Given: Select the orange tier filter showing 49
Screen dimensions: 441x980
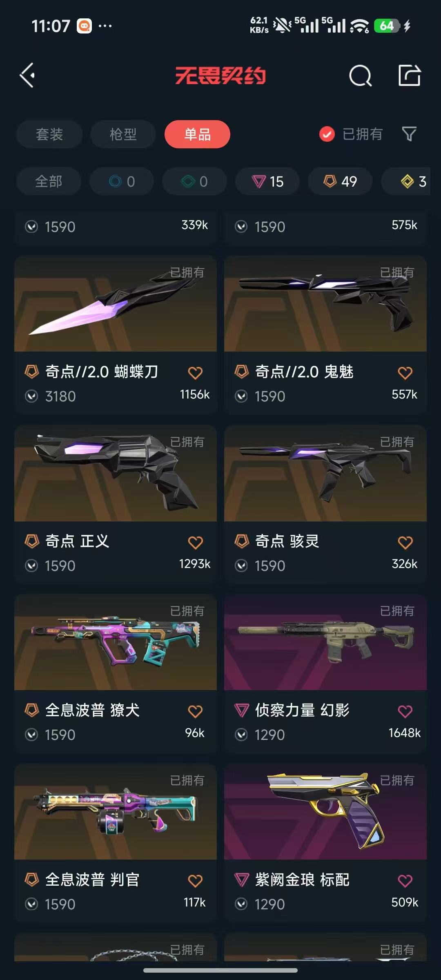Looking at the screenshot, I should tap(340, 181).
